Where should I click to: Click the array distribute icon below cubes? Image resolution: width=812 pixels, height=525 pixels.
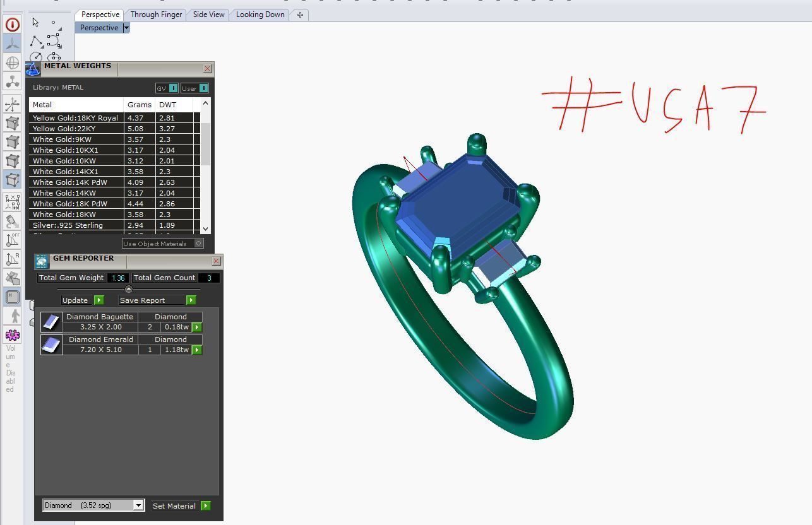click(12, 202)
